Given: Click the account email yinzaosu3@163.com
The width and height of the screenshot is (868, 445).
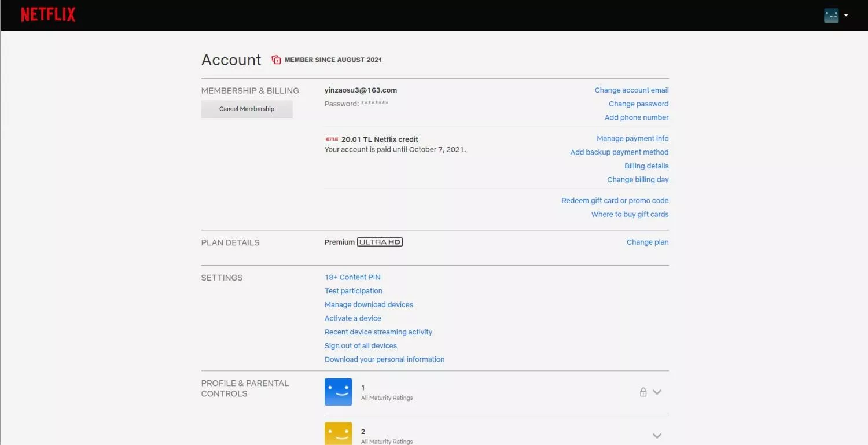Looking at the screenshot, I should coord(361,90).
